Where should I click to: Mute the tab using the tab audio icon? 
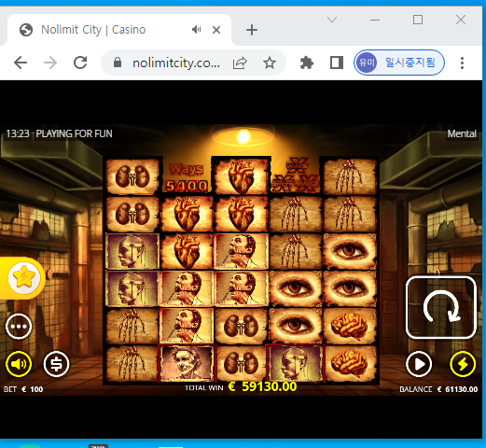tap(196, 30)
